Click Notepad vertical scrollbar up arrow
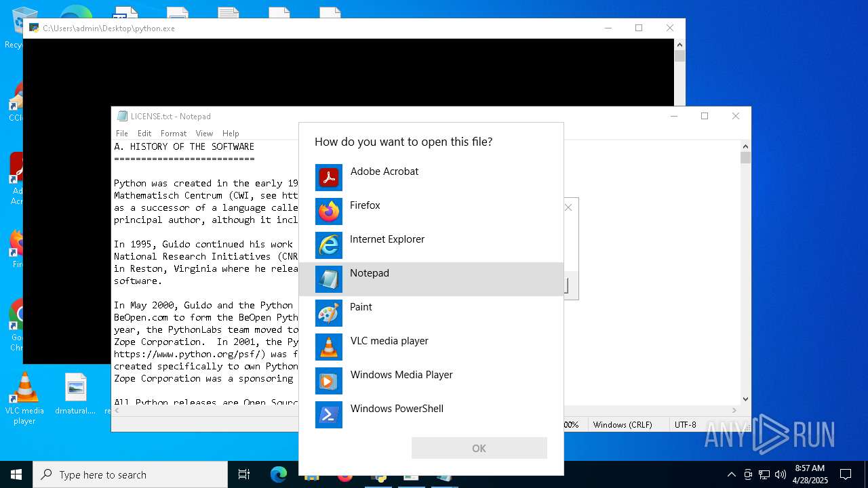The image size is (868, 488). (745, 146)
